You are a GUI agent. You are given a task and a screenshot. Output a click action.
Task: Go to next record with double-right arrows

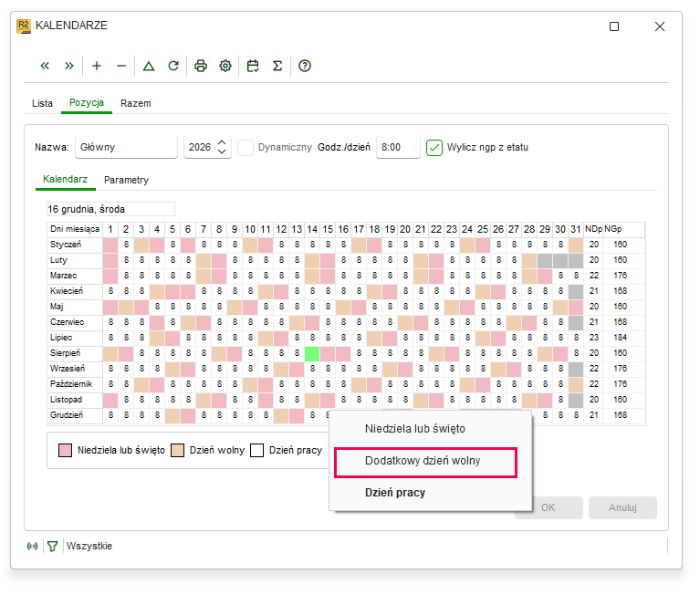(x=68, y=66)
